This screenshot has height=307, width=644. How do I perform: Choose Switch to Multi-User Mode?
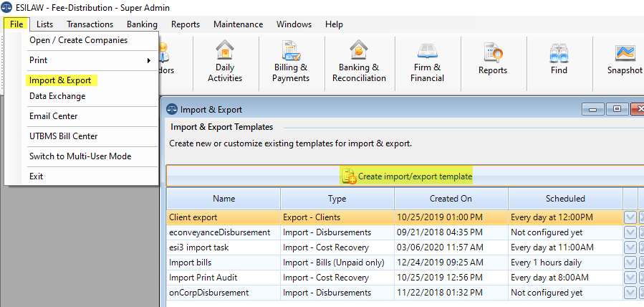coord(80,156)
